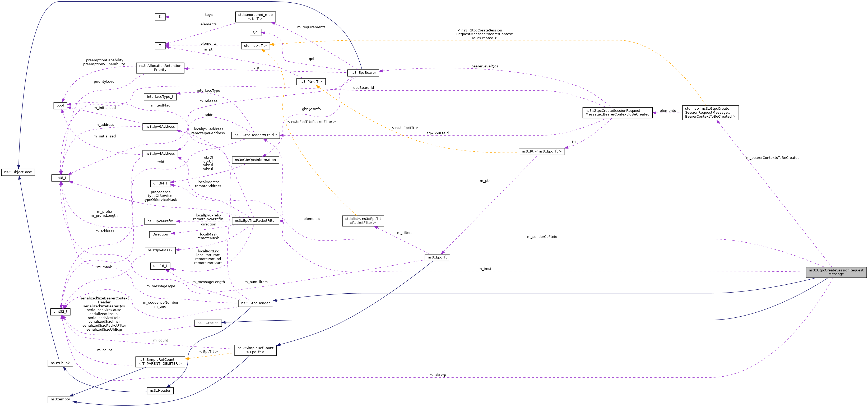Click the T template node

pos(160,46)
